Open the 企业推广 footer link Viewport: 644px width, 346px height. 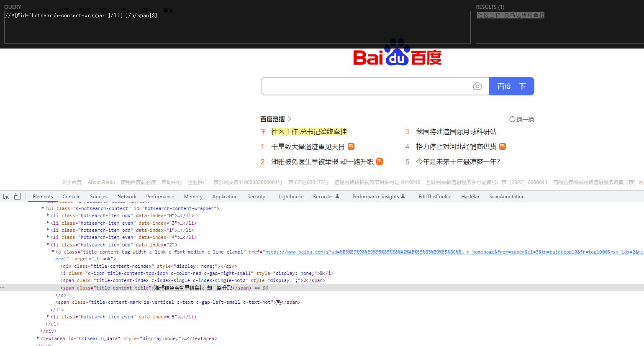point(198,182)
